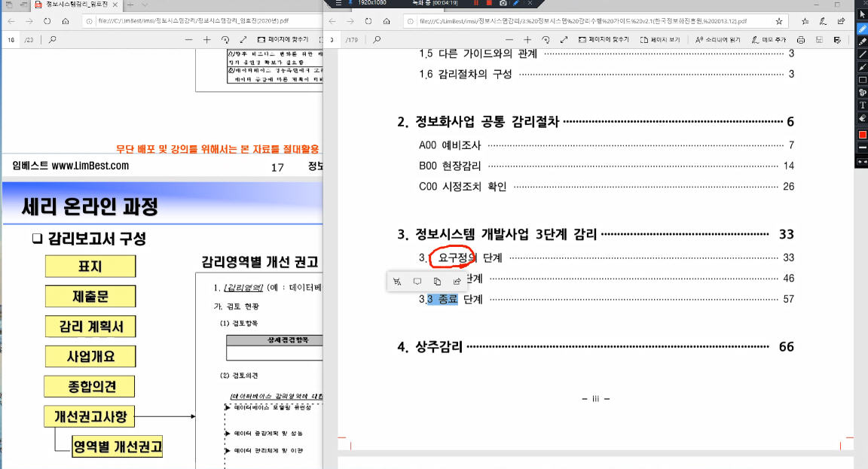
Task: Select the straight line drawing tool
Action: (x=862, y=54)
